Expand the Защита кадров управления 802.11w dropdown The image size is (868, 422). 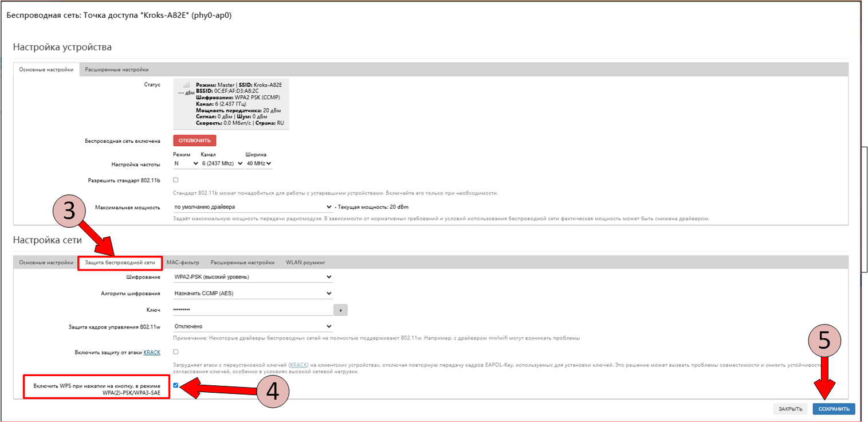252,326
